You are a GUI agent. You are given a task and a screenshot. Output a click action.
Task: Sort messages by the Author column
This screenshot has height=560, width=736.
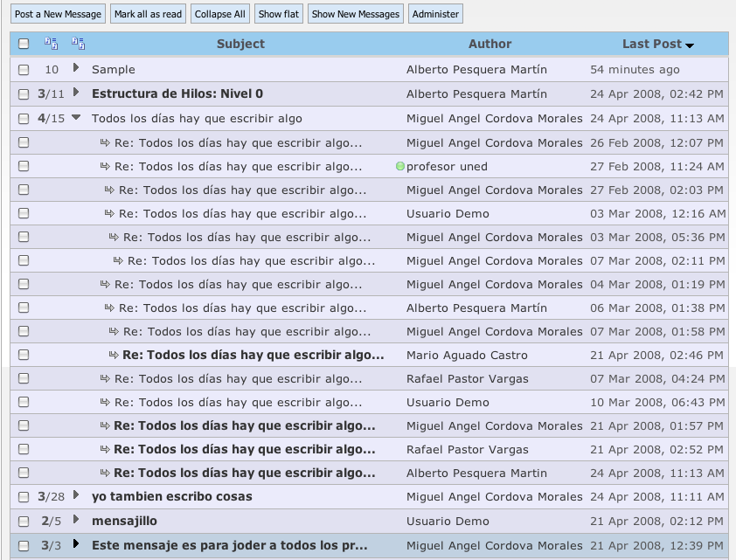[x=490, y=44]
